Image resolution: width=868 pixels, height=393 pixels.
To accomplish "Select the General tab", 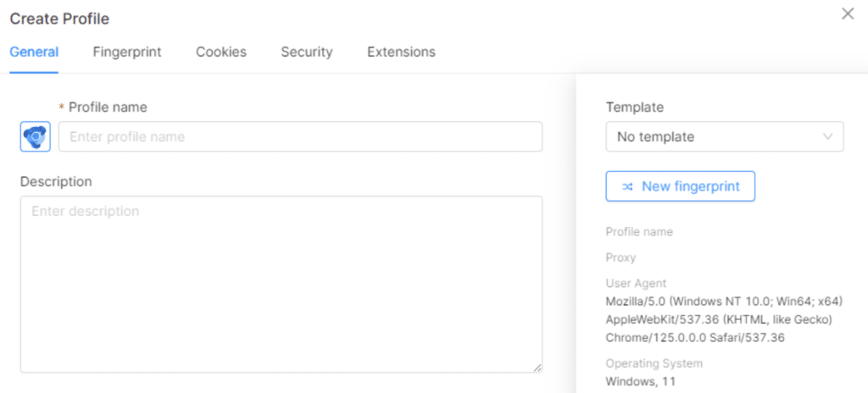I will coord(34,52).
